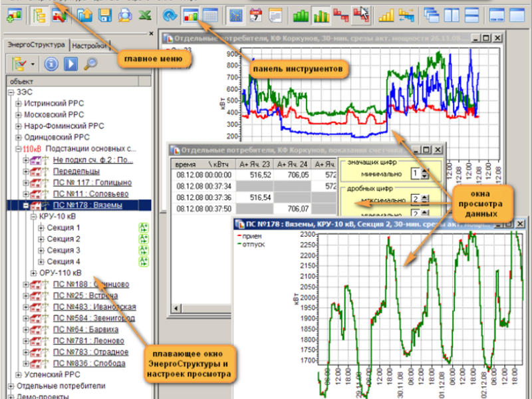Close the floating ЭнергоСтруктура panel with the x
The image size is (532, 399).
point(152,33)
